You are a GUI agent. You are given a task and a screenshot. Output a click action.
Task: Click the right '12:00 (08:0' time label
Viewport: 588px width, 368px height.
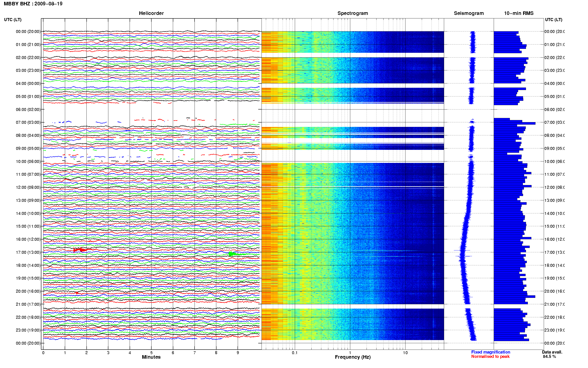coord(554,187)
